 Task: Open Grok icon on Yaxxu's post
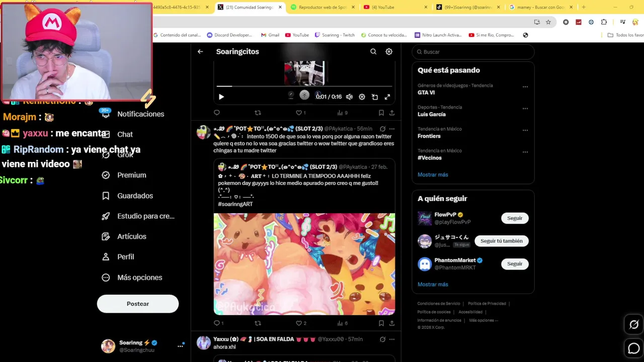point(382,339)
